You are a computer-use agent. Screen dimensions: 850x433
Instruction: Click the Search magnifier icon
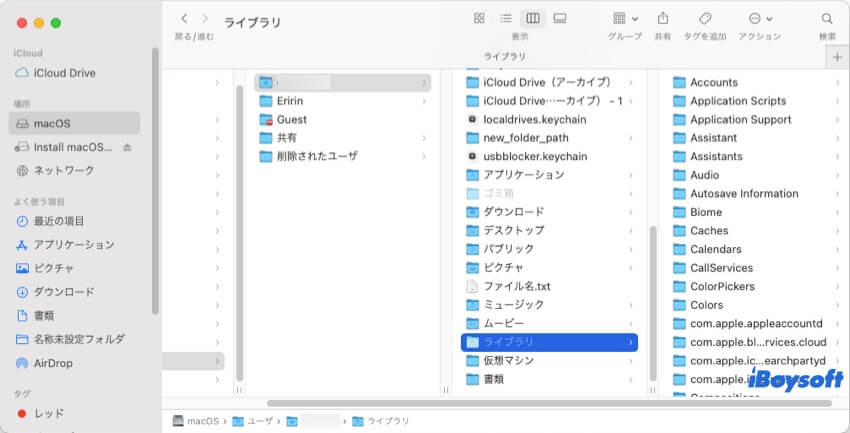click(827, 18)
